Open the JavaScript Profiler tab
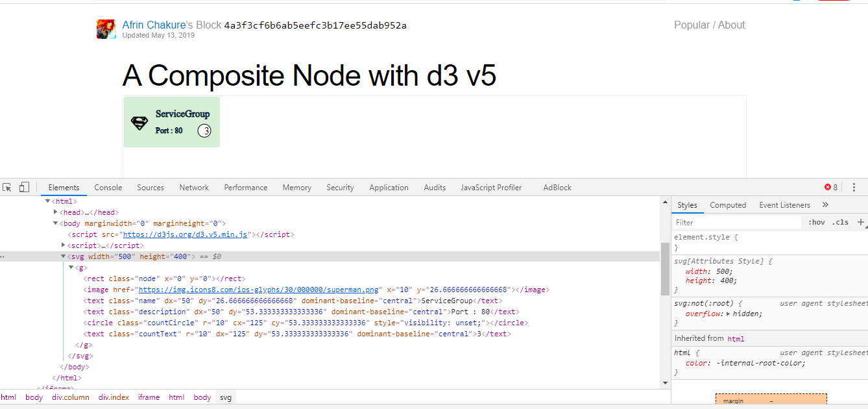 (x=491, y=187)
